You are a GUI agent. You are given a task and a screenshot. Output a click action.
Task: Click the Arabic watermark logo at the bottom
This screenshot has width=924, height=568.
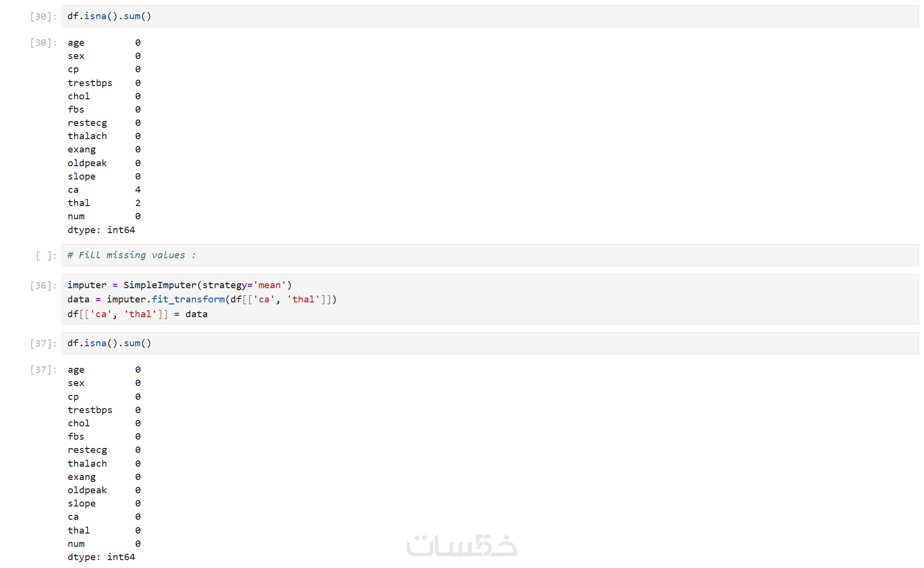[461, 545]
